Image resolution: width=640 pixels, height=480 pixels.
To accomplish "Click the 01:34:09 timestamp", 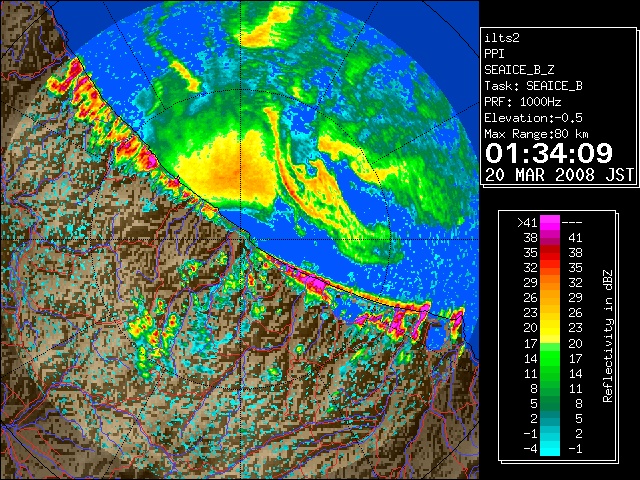I will pyautogui.click(x=549, y=153).
